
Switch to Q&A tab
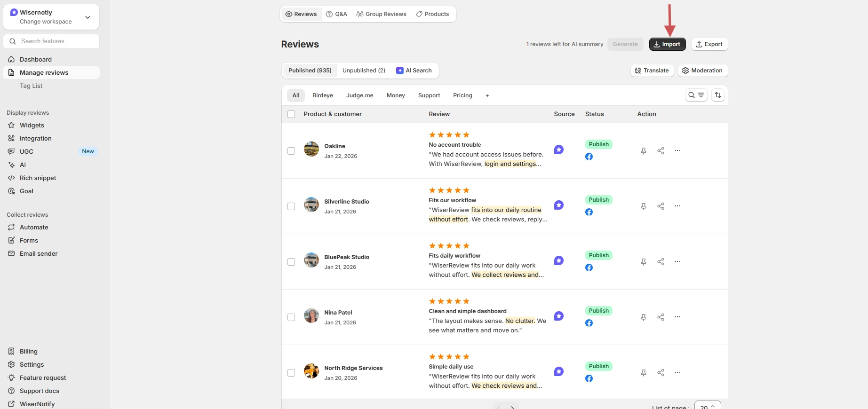pos(337,14)
